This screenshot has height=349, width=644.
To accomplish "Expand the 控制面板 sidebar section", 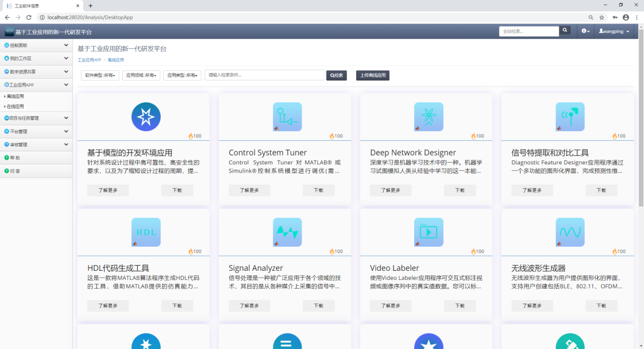I will coord(36,45).
